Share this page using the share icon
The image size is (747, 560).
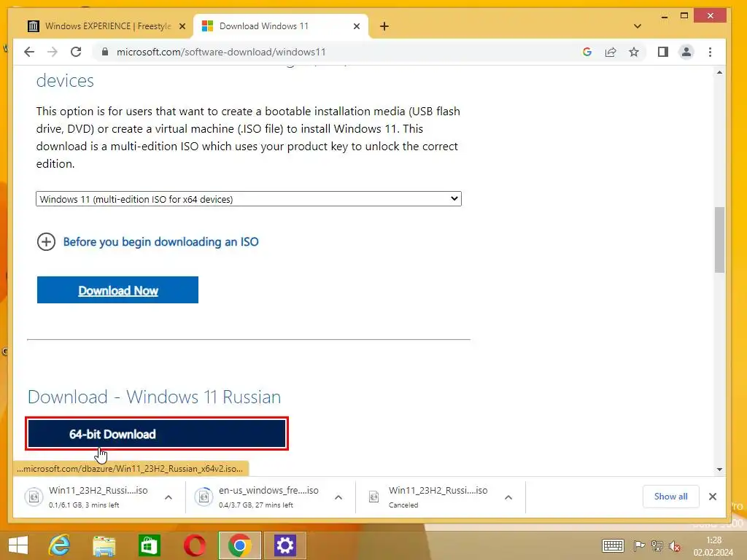[611, 52]
